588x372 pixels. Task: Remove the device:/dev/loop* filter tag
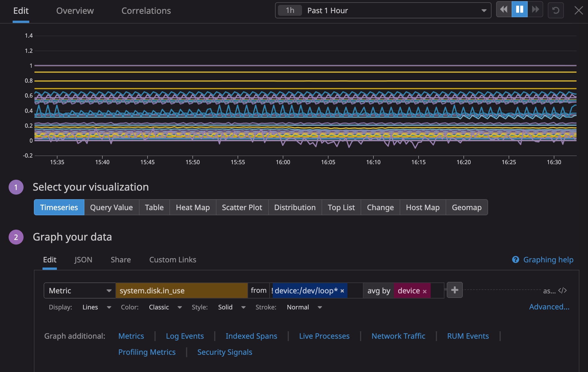click(342, 291)
